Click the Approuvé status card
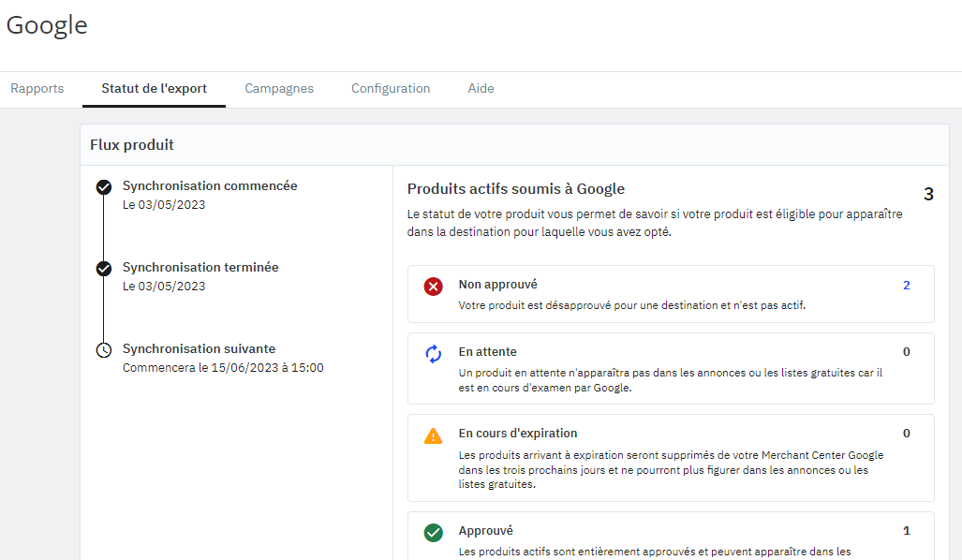Screen dimensions: 962x560 [x=671, y=536]
